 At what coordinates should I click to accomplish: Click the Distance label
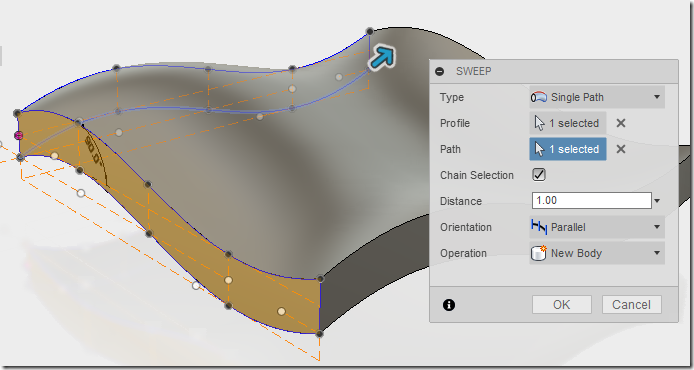click(x=461, y=201)
